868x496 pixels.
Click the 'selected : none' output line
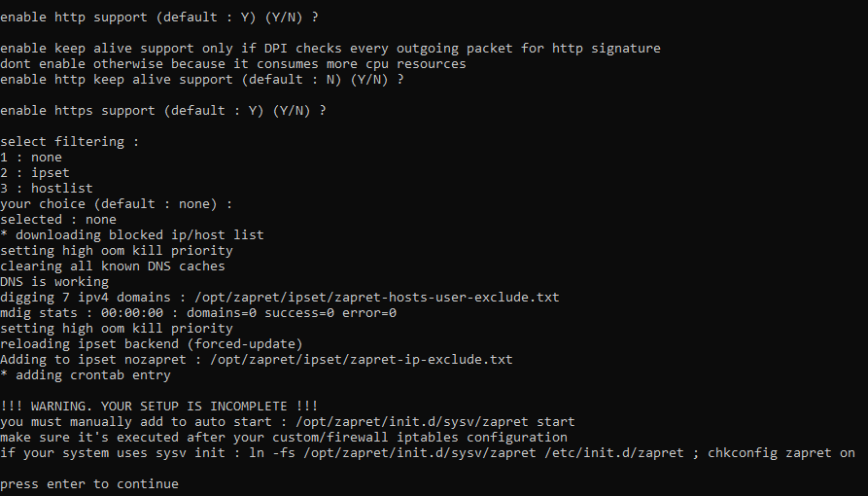(x=58, y=219)
